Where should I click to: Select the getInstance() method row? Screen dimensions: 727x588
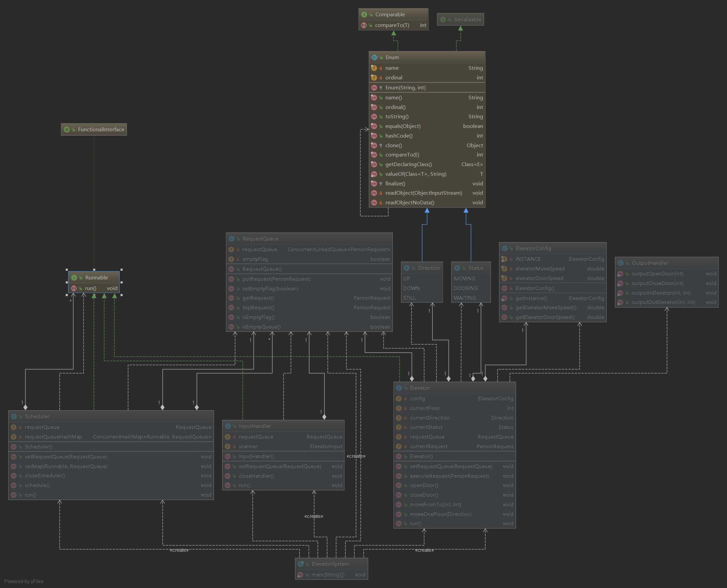coord(553,298)
